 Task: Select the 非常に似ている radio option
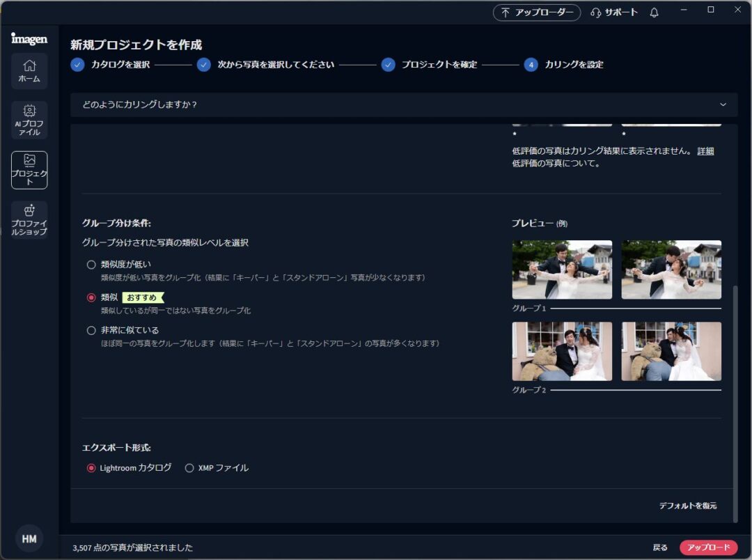click(91, 330)
